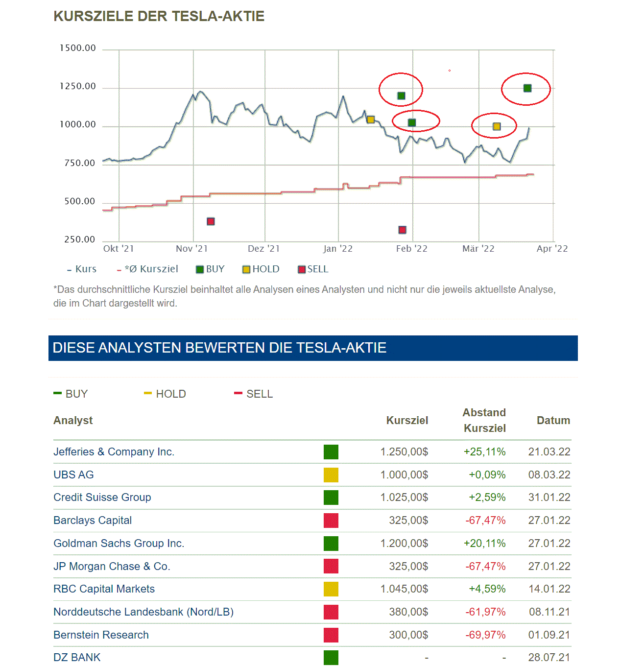
Task: Open Credit Suisse Group analyst page
Action: [x=102, y=497]
